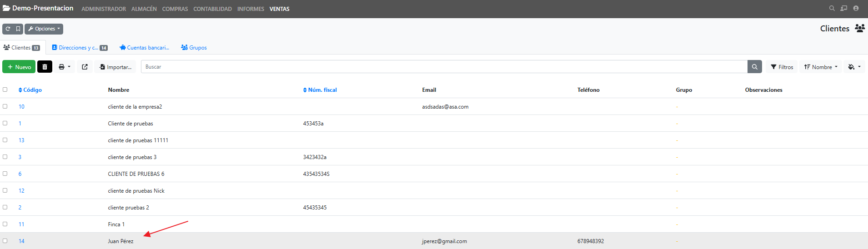Click the trash delete button
868x249 pixels.
click(45, 67)
